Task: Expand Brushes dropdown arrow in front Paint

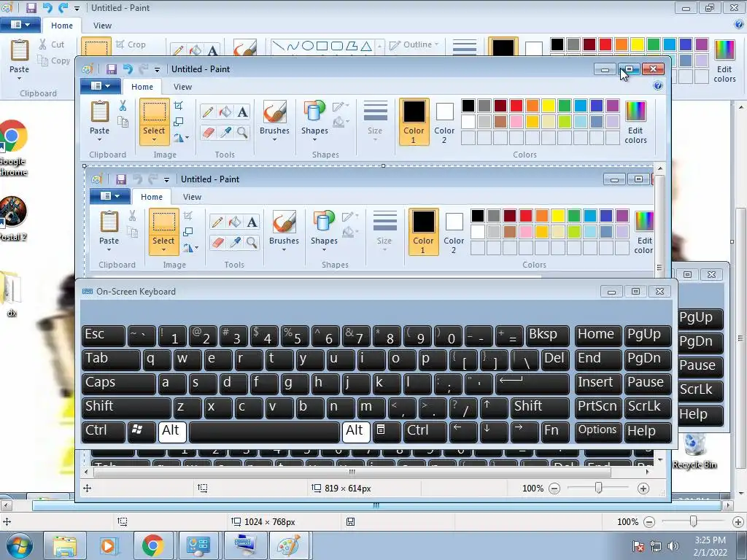Action: 274,139
